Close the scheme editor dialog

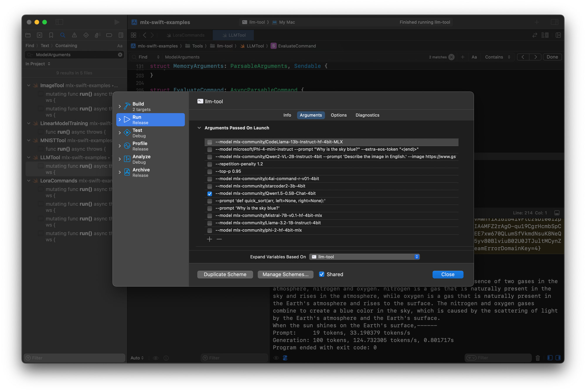pyautogui.click(x=448, y=274)
